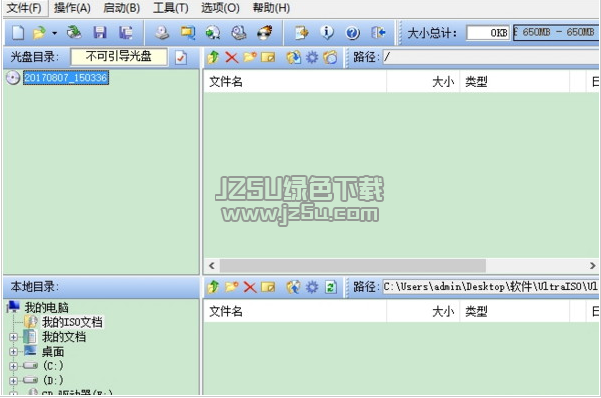The width and height of the screenshot is (601, 398).
Task: Click the Save floppy disk icon
Action: (x=100, y=33)
